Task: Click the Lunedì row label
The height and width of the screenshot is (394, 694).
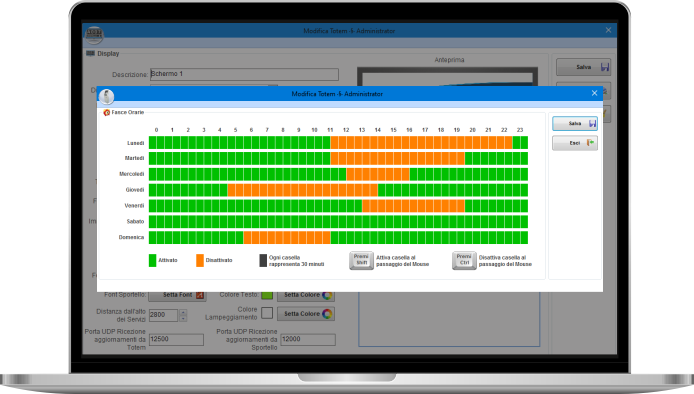Action: [135, 143]
